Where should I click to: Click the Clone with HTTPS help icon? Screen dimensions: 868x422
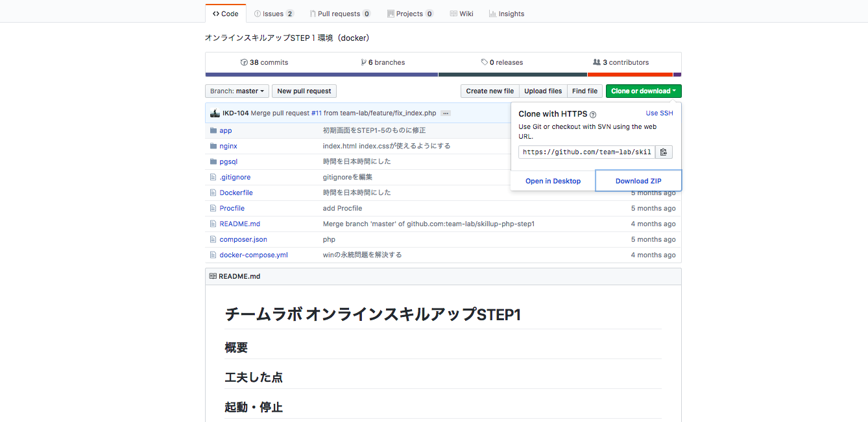(593, 115)
